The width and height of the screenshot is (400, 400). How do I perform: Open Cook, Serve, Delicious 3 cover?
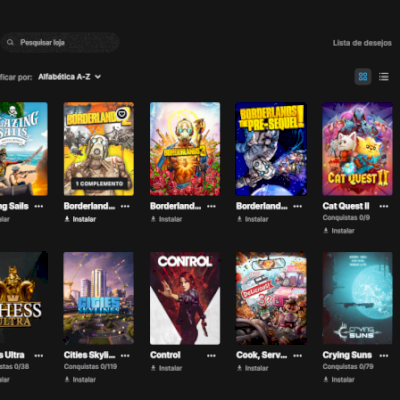[x=271, y=298]
